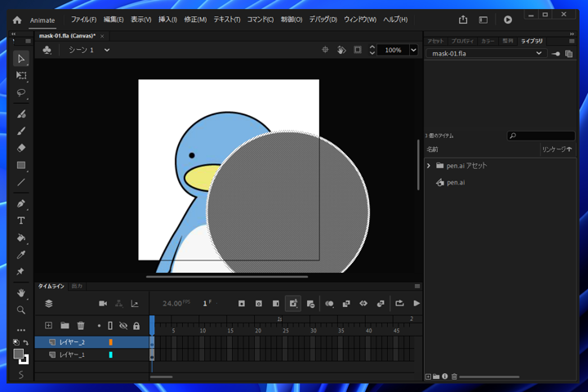Open the layer depth panel icon
588x392 pixels.
[x=135, y=304]
